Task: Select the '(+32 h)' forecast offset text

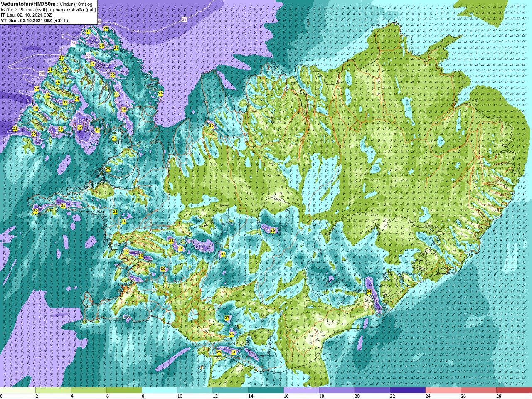Action: (61, 20)
